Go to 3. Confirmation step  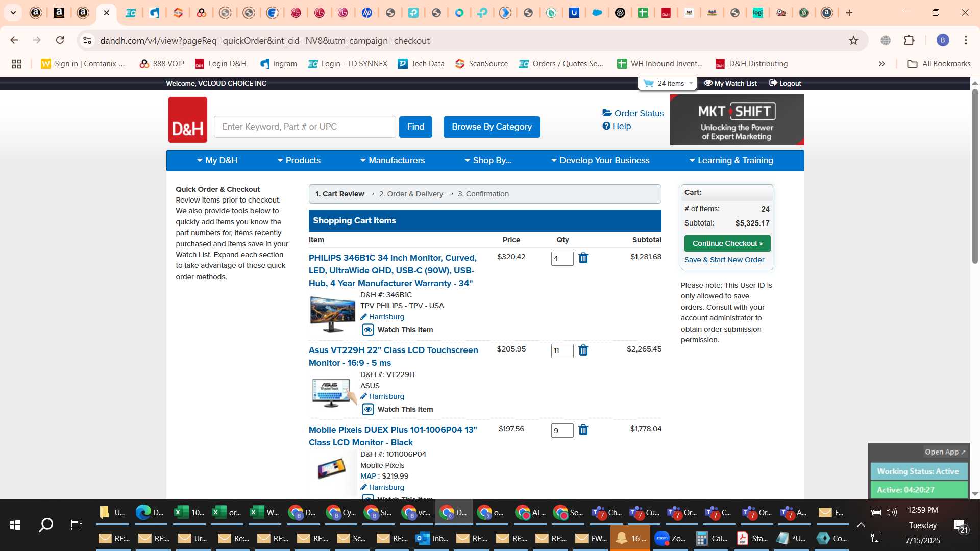[483, 194]
